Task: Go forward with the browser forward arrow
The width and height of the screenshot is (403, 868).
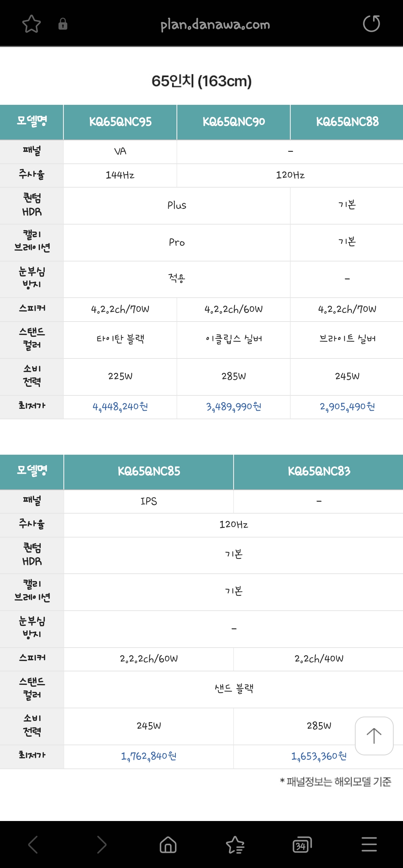Action: click(x=101, y=845)
